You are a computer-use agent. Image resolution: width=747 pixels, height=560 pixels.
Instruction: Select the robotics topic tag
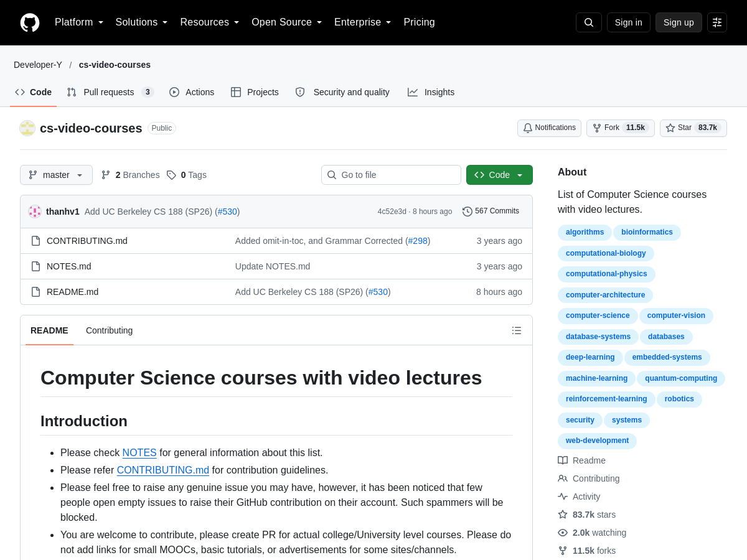tap(679, 399)
